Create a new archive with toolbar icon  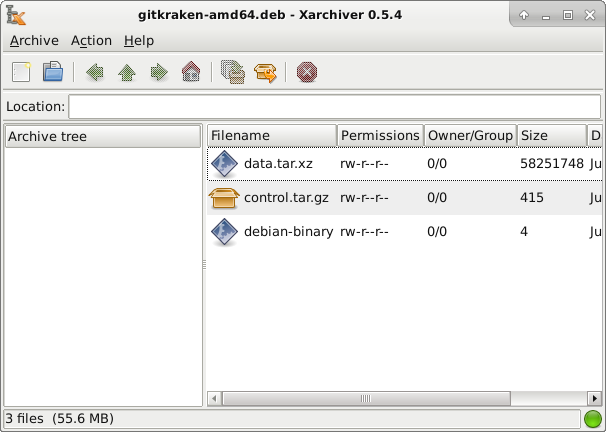pos(21,72)
